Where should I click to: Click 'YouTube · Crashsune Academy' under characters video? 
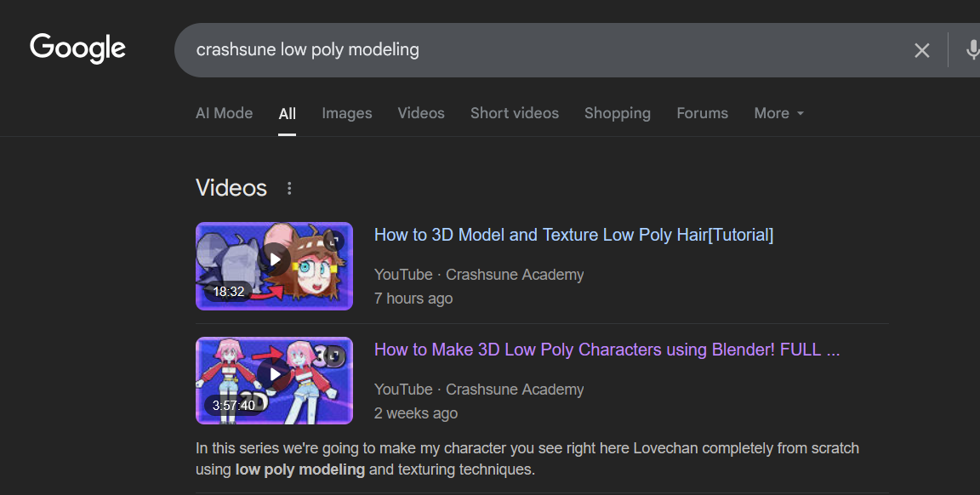click(x=479, y=390)
